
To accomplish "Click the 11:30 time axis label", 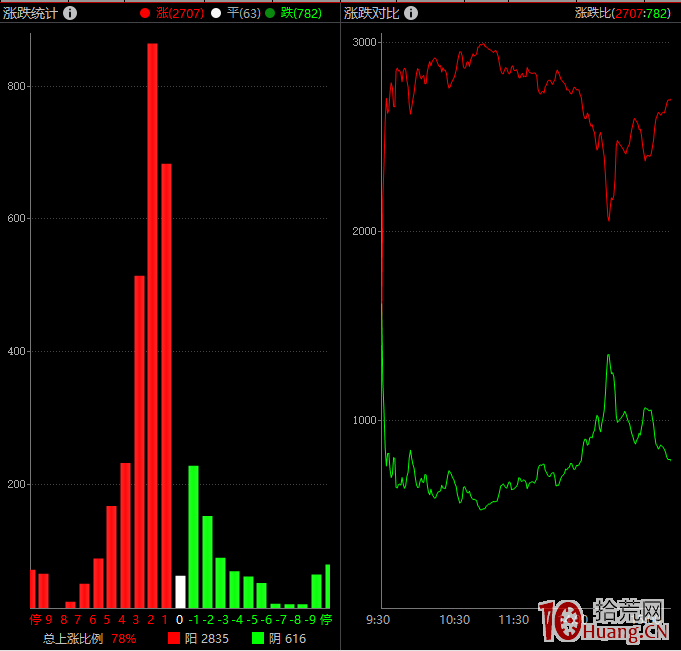I will click(x=514, y=620).
